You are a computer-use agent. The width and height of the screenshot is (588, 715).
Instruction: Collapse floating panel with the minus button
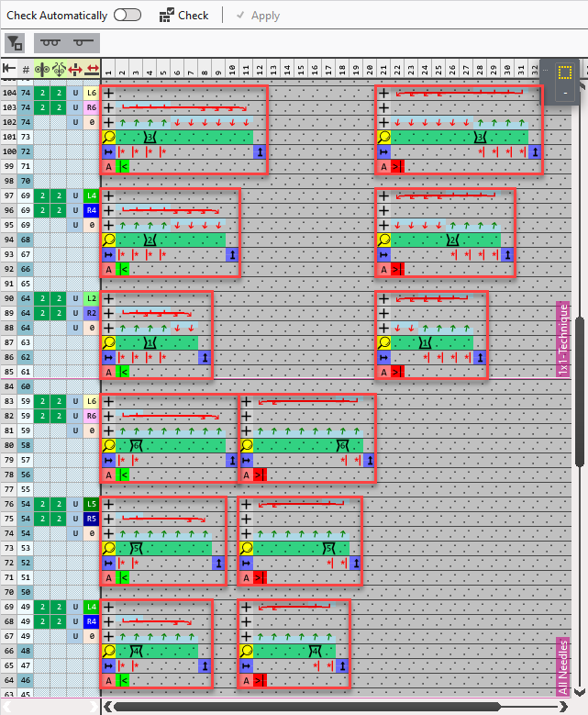click(565, 94)
